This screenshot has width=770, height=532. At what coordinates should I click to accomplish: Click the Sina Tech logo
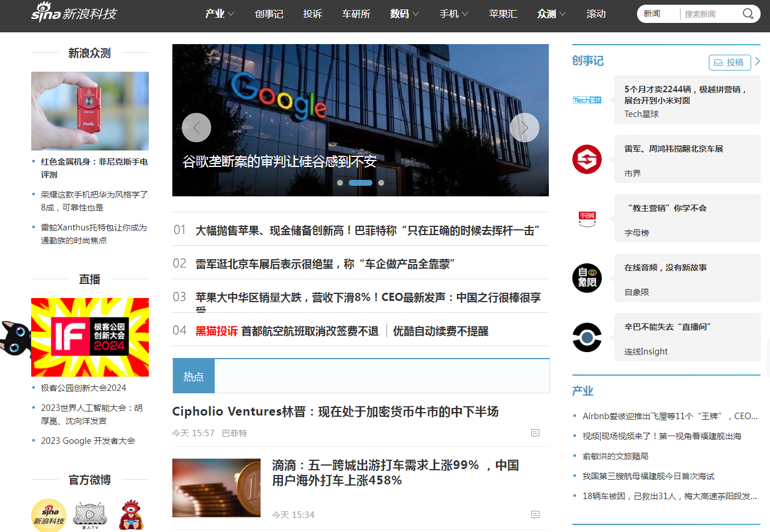[x=74, y=12]
